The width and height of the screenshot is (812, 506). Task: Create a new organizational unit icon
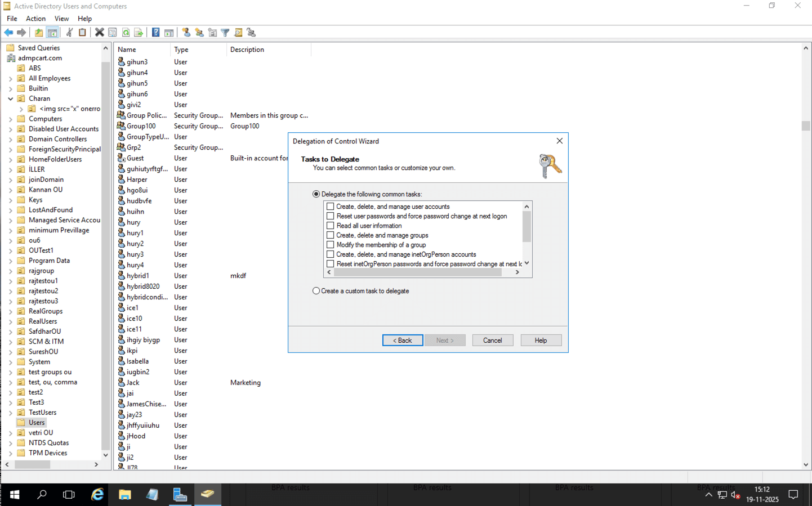[x=212, y=33]
